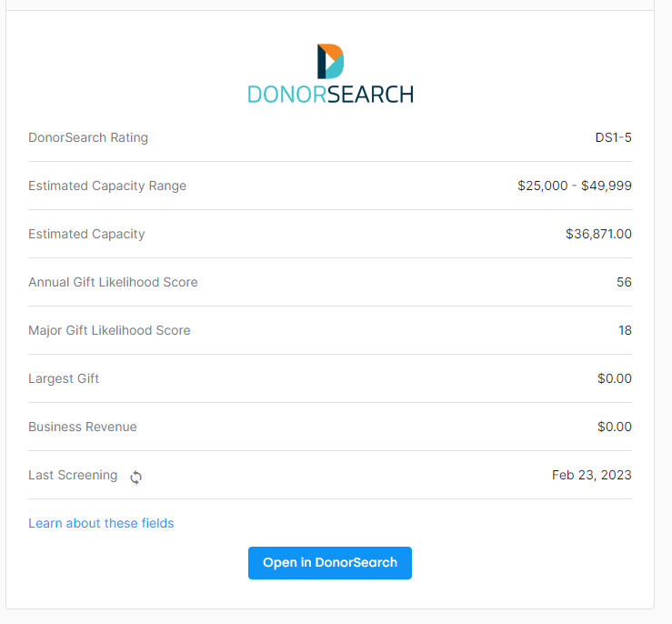Click the Estimated Capacity label
The width and height of the screenshot is (672, 624).
[x=86, y=234]
